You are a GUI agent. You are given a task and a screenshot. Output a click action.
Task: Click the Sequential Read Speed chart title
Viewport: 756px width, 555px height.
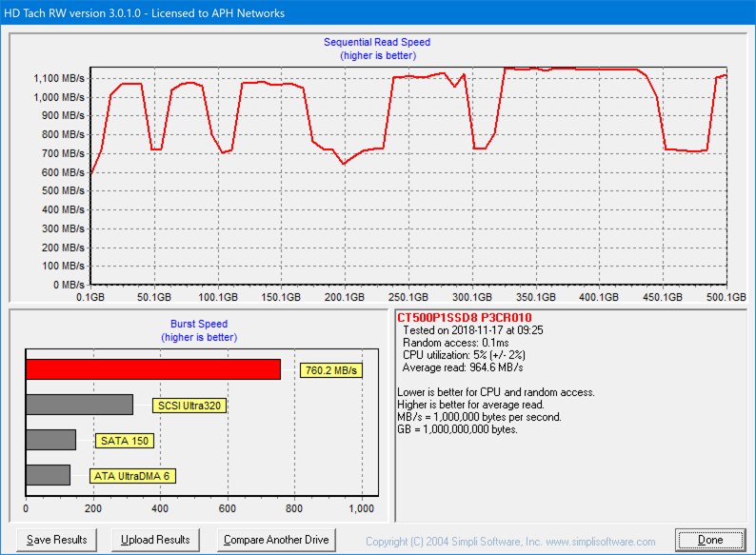377,42
